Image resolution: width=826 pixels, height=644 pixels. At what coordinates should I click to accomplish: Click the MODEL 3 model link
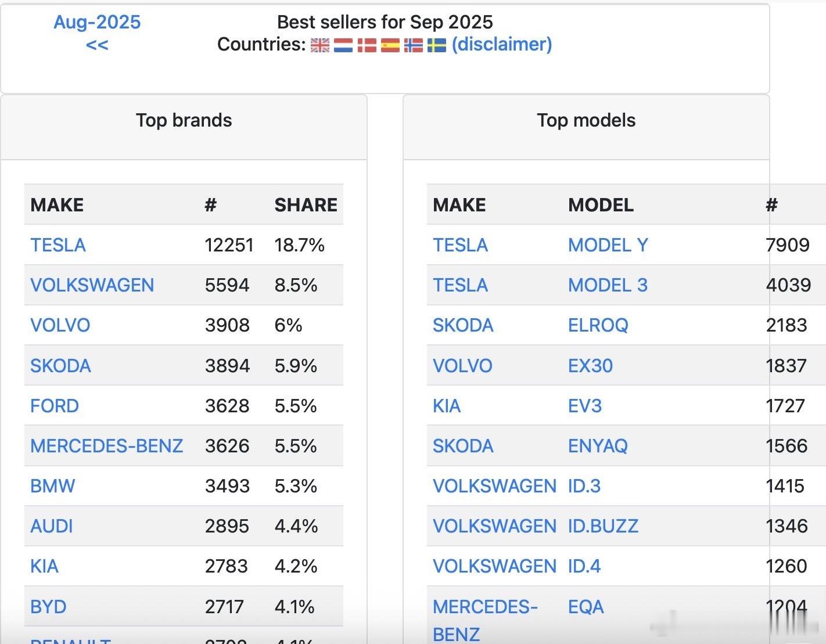608,285
